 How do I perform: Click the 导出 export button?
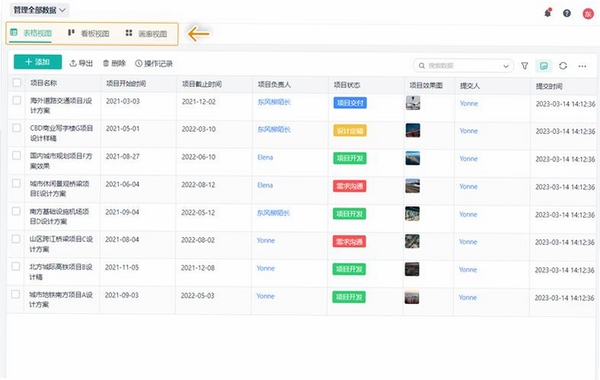tap(81, 63)
